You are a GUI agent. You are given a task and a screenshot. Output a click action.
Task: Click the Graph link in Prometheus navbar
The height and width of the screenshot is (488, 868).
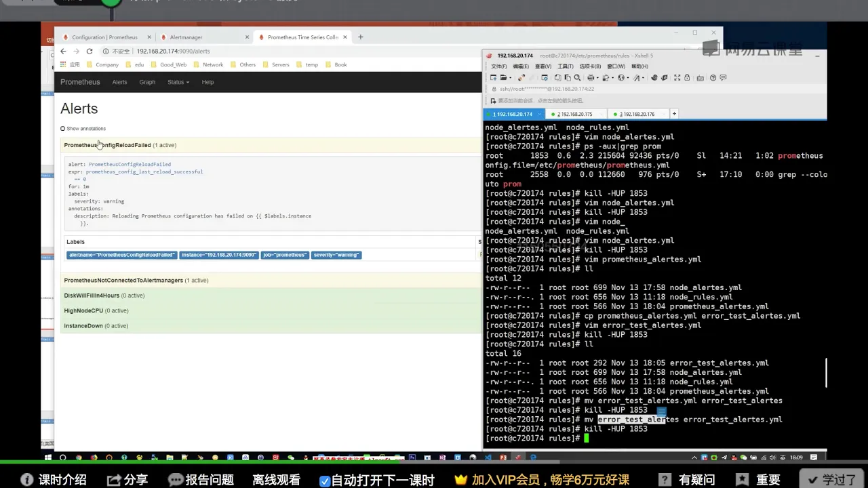[x=147, y=82]
